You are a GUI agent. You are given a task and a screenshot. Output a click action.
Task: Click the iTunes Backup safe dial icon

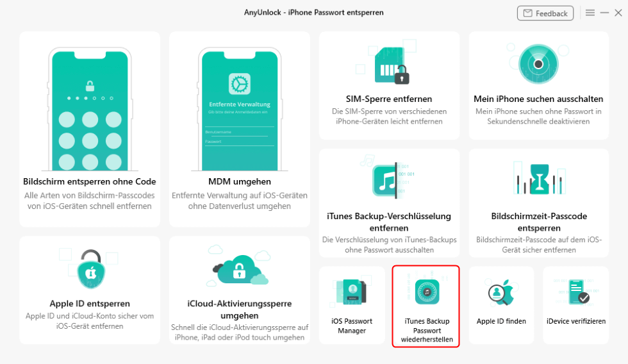coord(427,292)
